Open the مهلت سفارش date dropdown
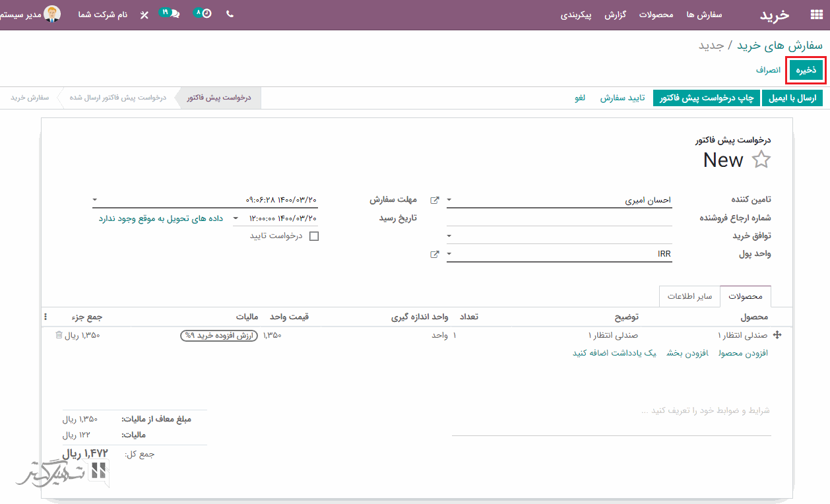Viewport: 830px width, 504px height. tap(95, 200)
